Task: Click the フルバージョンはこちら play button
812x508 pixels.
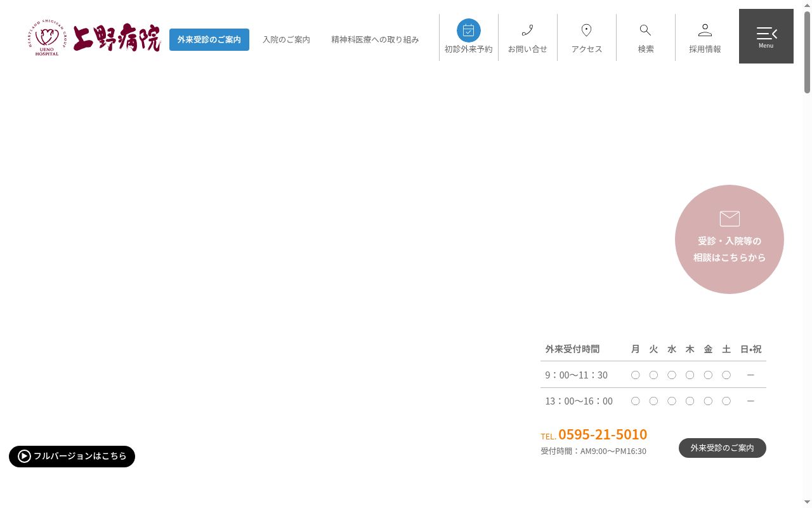Action: coord(72,456)
